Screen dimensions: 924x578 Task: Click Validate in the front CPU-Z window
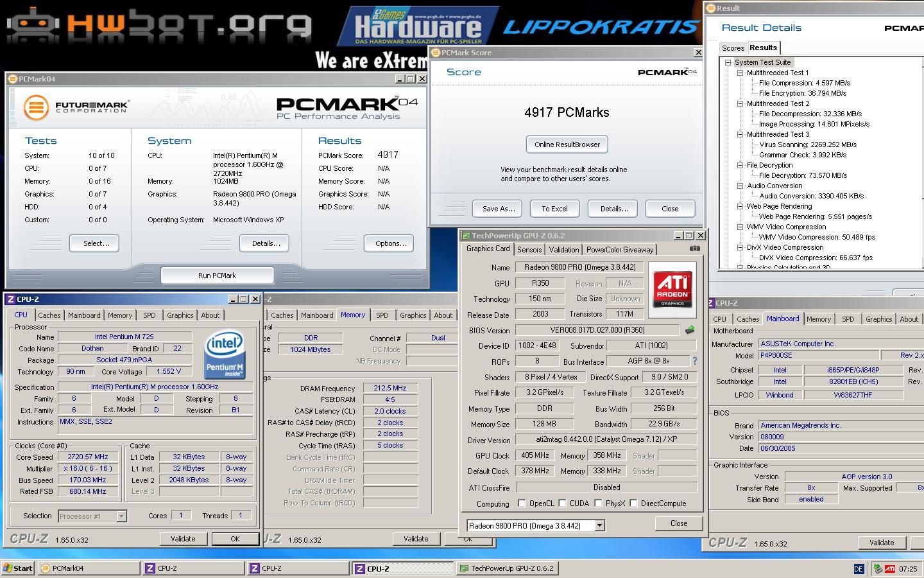183,539
